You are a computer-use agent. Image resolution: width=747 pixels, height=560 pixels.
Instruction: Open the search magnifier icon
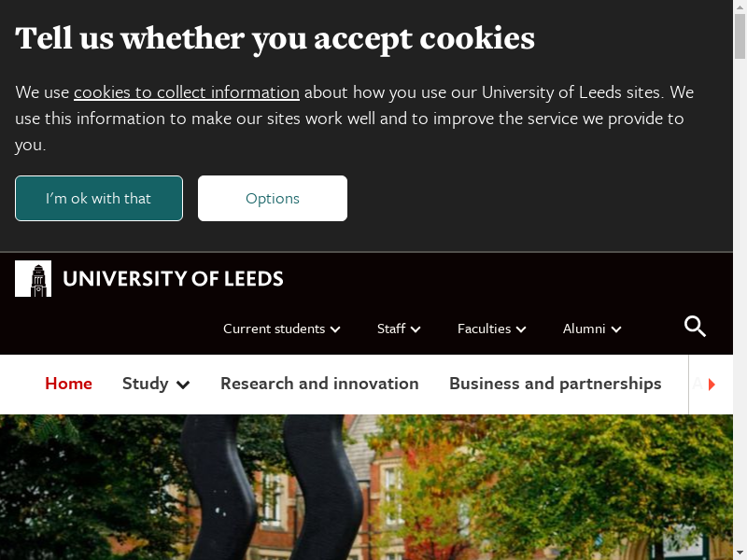695,327
